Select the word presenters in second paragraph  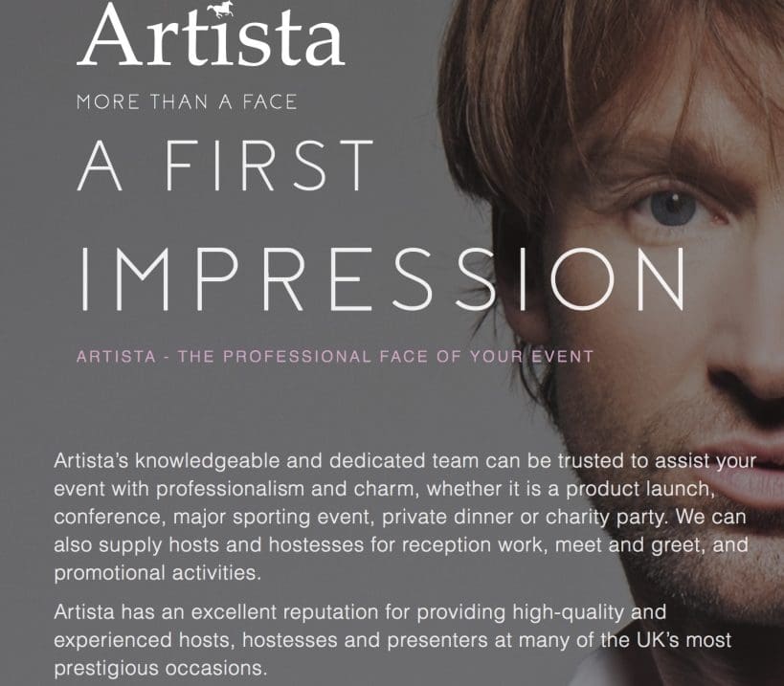(x=437, y=640)
